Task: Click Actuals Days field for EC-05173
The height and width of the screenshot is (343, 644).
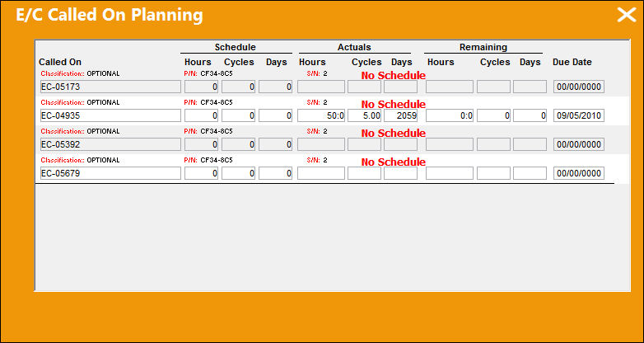Action: pos(401,87)
